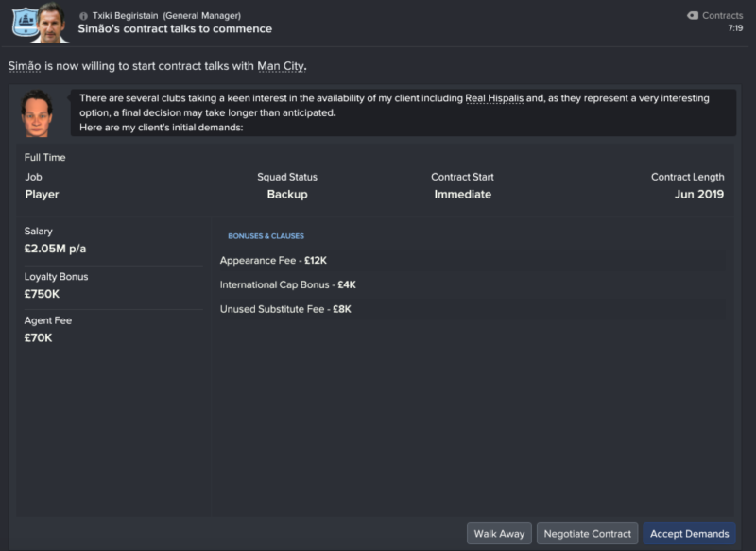
Task: Click the £750K loyalty bonus value
Action: (x=42, y=294)
